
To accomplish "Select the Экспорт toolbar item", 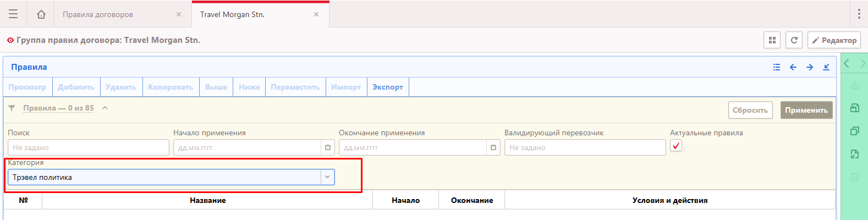I will click(x=387, y=87).
